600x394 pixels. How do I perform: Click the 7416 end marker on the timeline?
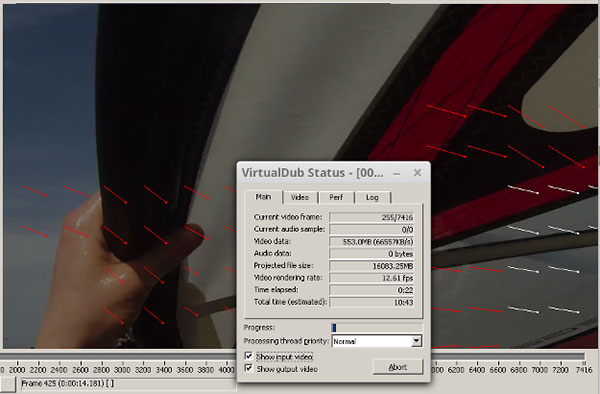584,370
